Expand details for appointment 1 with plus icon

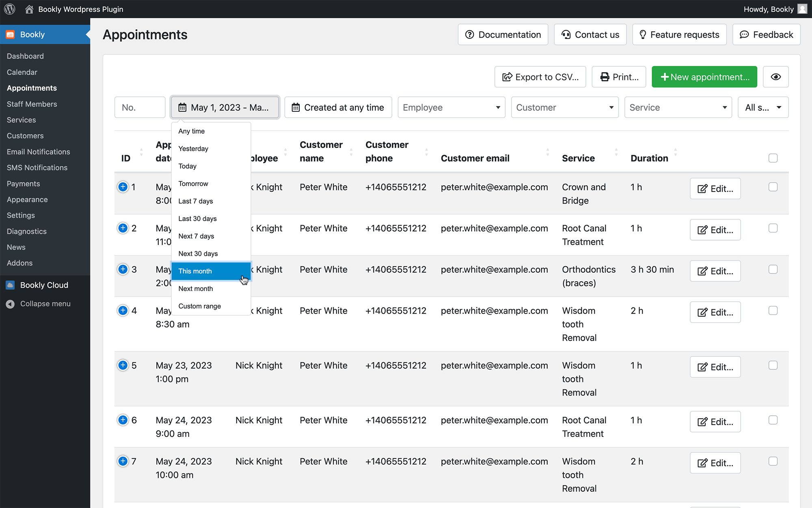[123, 187]
